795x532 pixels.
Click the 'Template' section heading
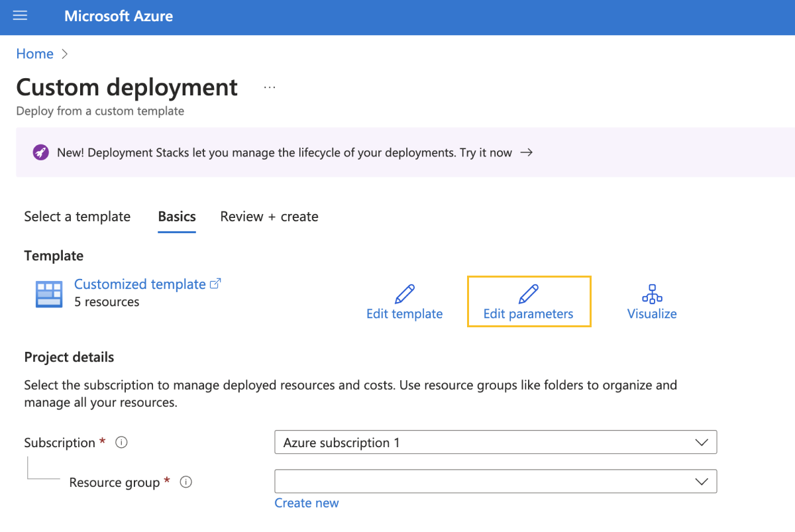click(54, 256)
